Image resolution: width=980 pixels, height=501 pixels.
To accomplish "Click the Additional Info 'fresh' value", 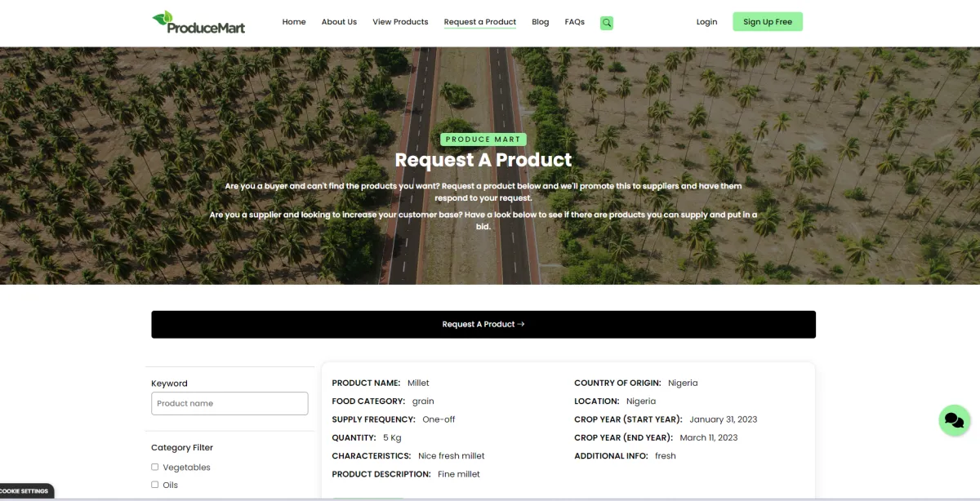I will (x=666, y=456).
